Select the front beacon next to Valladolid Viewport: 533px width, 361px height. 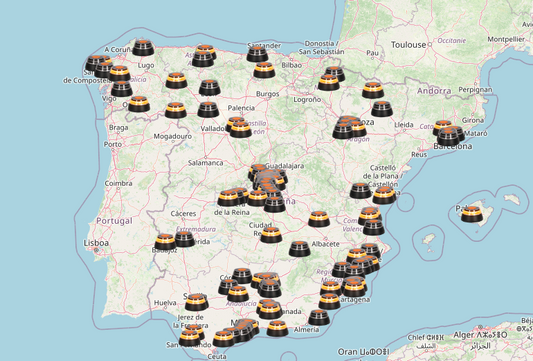pos(241,130)
